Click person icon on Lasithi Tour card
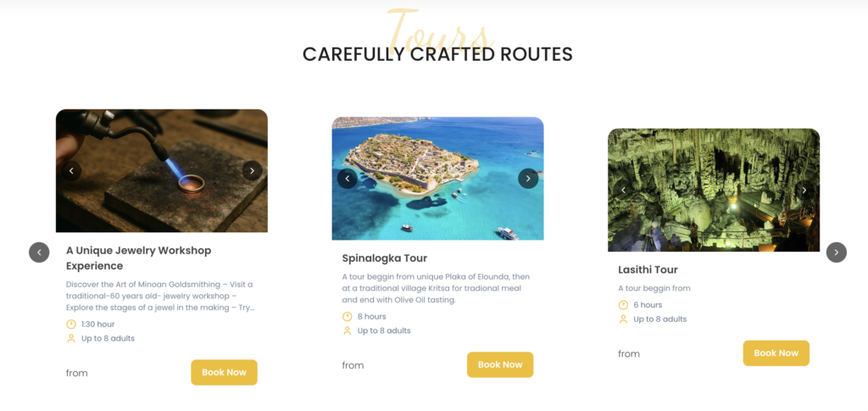868x411 pixels. click(624, 319)
